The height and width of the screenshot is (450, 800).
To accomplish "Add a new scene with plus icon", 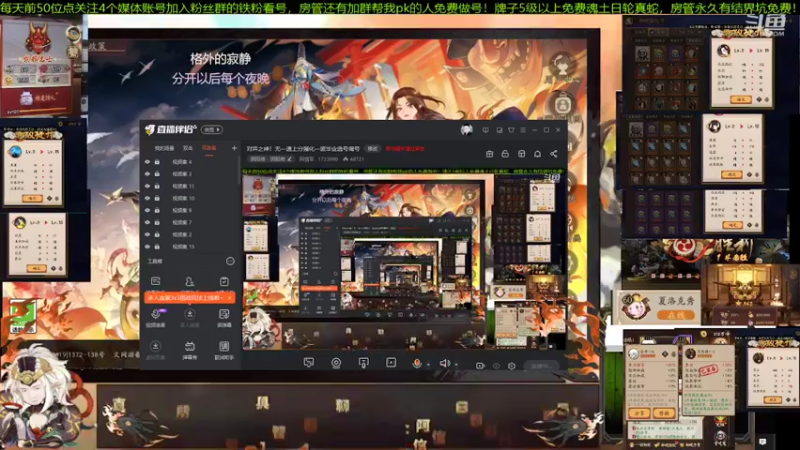I will (x=234, y=148).
